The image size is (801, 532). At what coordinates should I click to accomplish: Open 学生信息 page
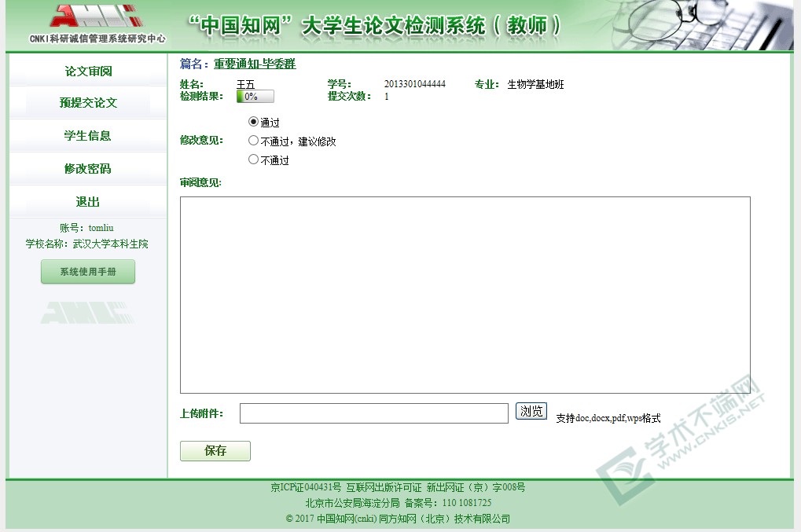[x=88, y=136]
